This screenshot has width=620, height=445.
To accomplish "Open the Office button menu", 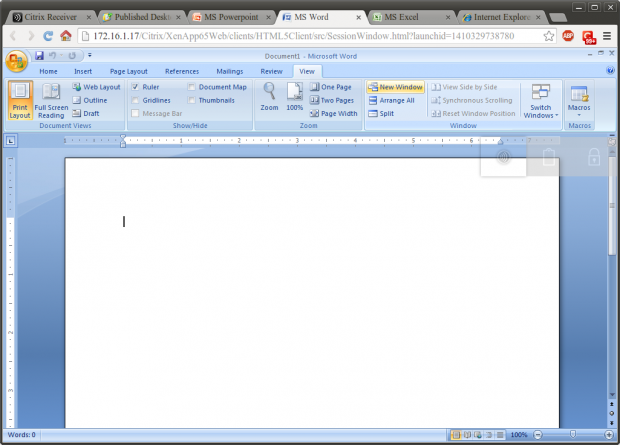I will tap(16, 61).
